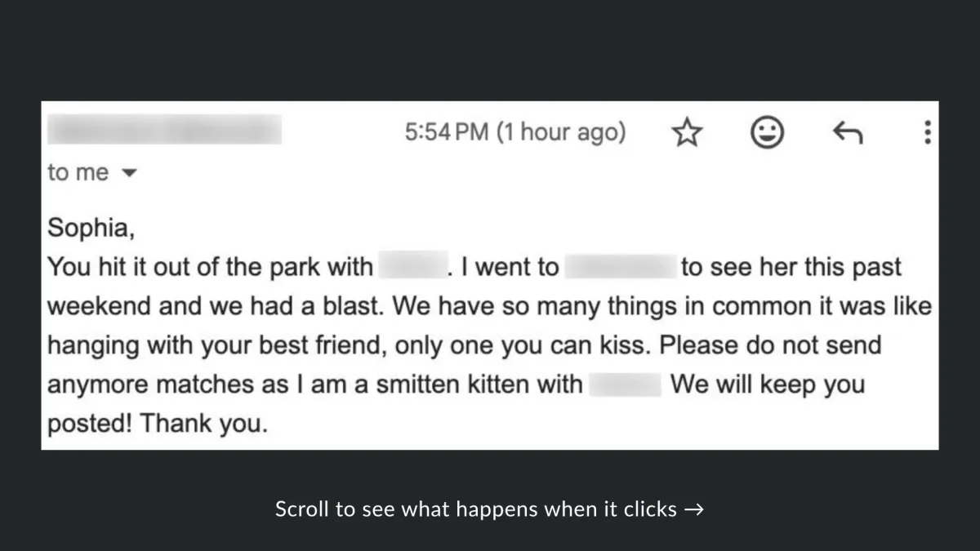980x551 pixels.
Task: Expand the "to me" recipient details arrow
Action: pos(127,173)
